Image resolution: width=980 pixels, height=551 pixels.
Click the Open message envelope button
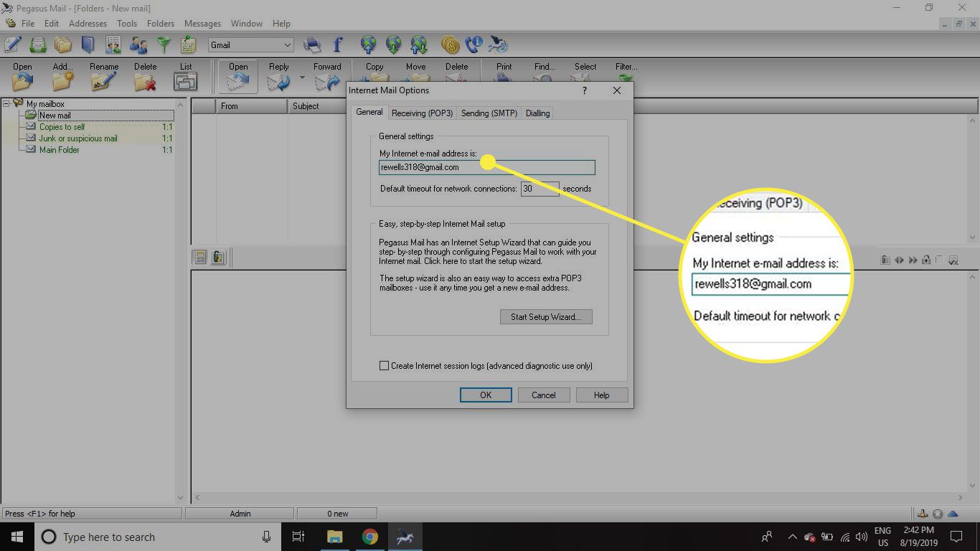pos(238,76)
